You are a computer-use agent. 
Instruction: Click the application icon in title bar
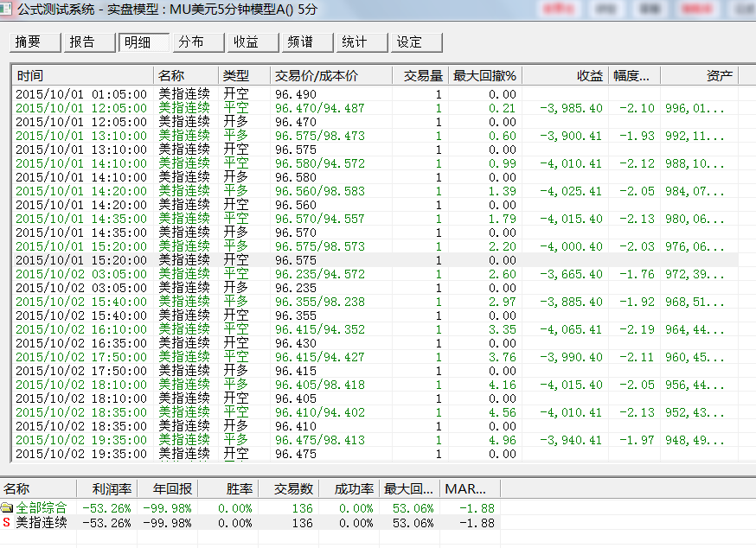click(x=8, y=9)
